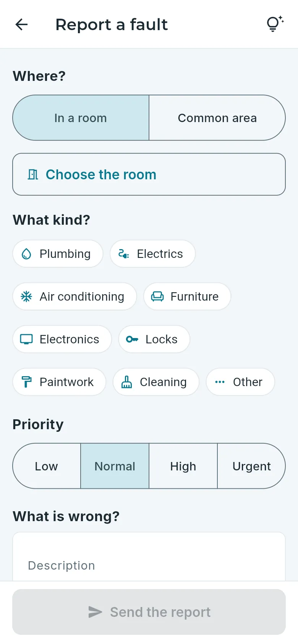
Task: Set priority to Low
Action: 47,466
